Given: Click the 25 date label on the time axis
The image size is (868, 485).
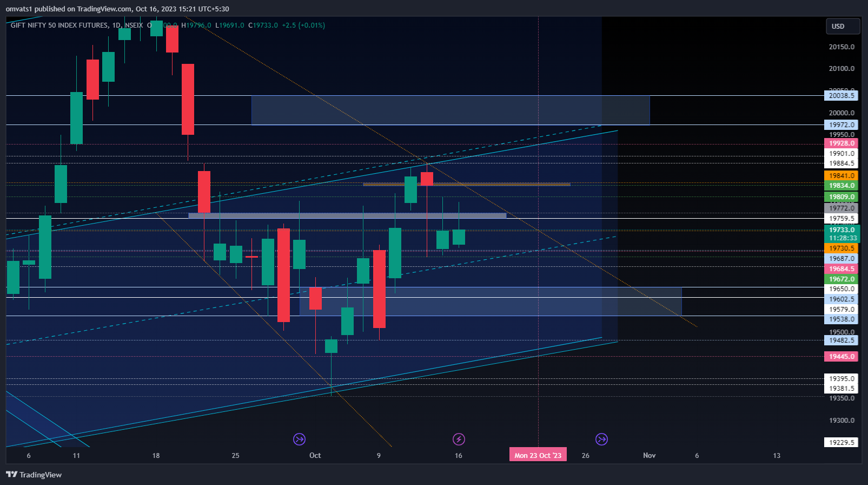Looking at the screenshot, I should point(235,455).
